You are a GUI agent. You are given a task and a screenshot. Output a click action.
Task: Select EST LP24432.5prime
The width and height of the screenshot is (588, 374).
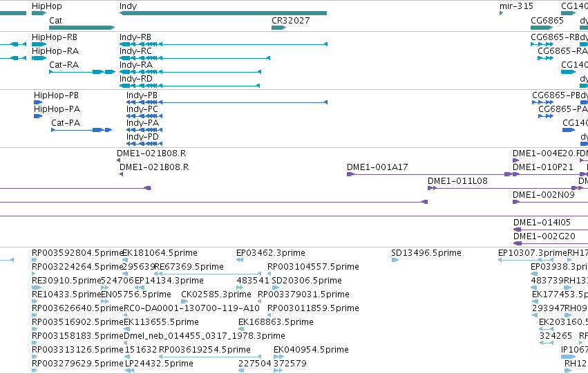coord(159,364)
